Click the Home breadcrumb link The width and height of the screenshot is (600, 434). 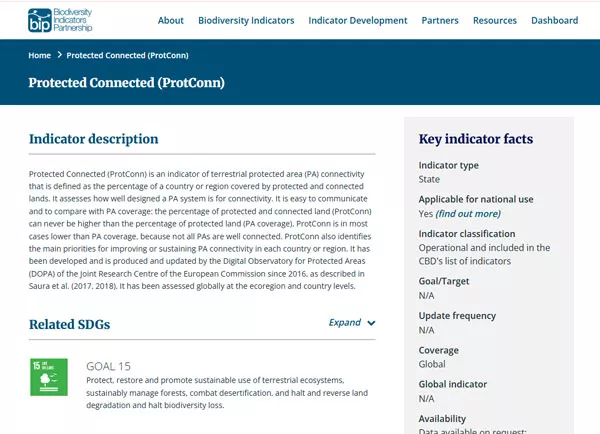point(39,55)
